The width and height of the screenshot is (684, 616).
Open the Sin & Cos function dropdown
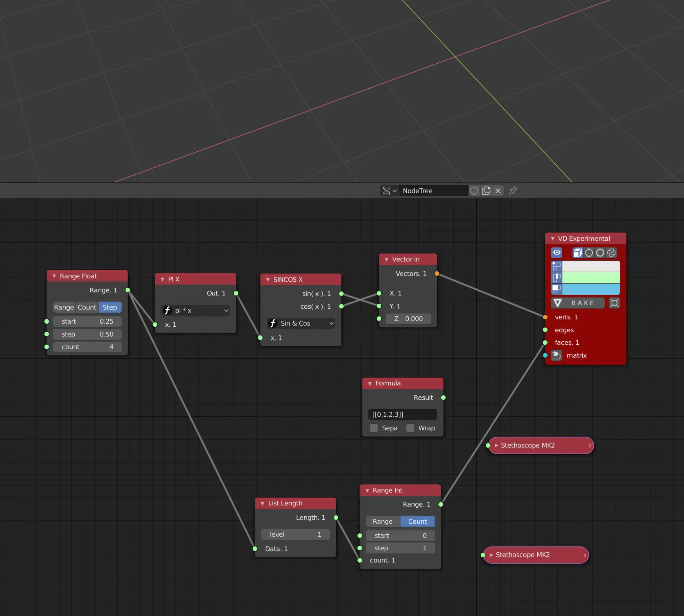pos(301,323)
